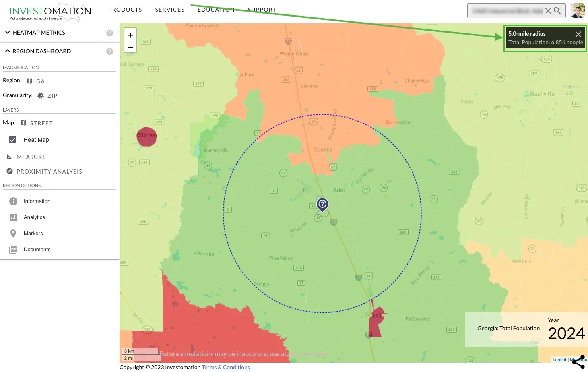Click the Information icon in Region Options
Image resolution: width=588 pixels, height=372 pixels.
[13, 201]
